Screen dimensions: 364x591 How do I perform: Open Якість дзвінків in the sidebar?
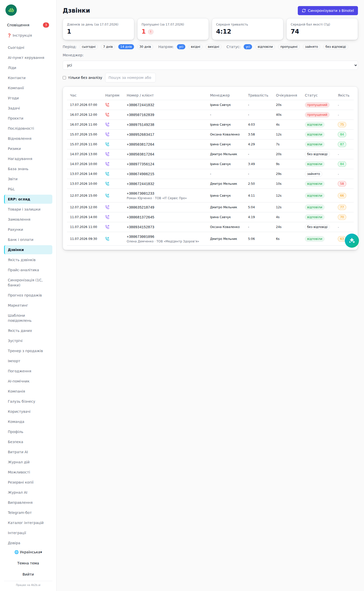[28, 260]
